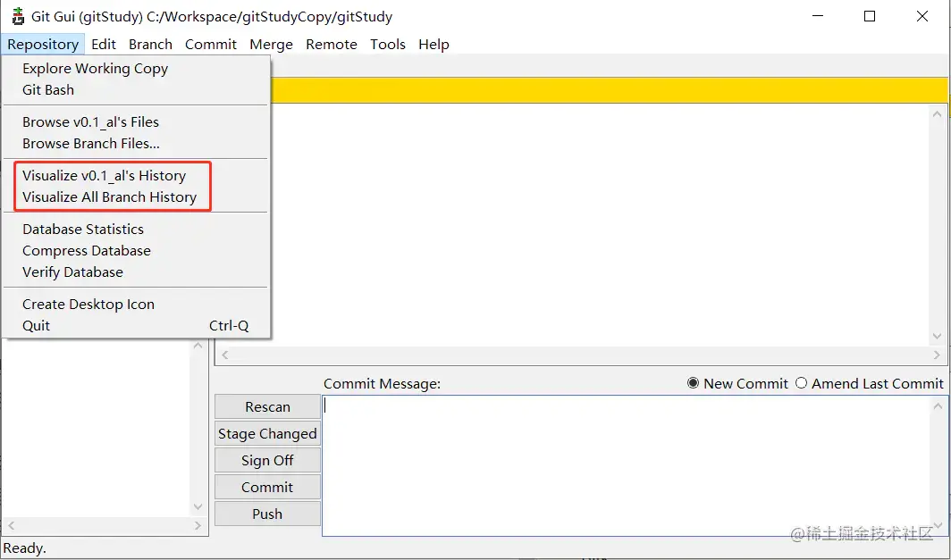Viewport: 951px width, 560px height.
Task: Open the Merge menu
Action: pos(271,45)
